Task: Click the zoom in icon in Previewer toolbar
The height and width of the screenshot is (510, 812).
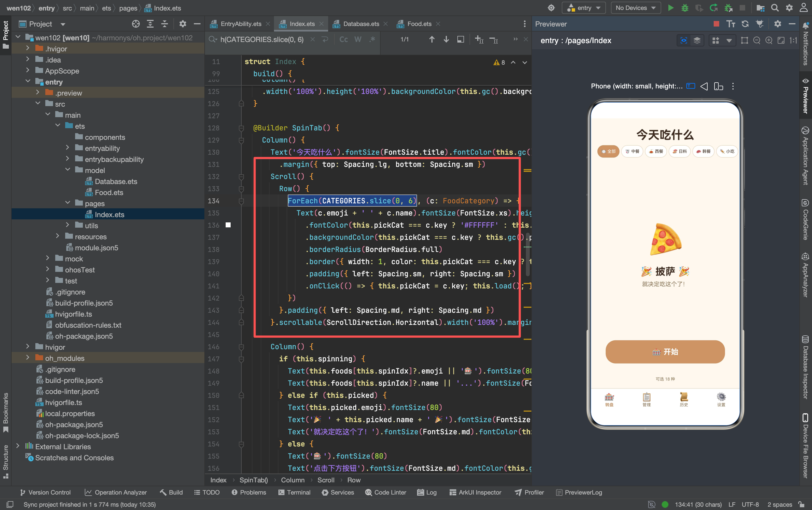Action: point(768,41)
